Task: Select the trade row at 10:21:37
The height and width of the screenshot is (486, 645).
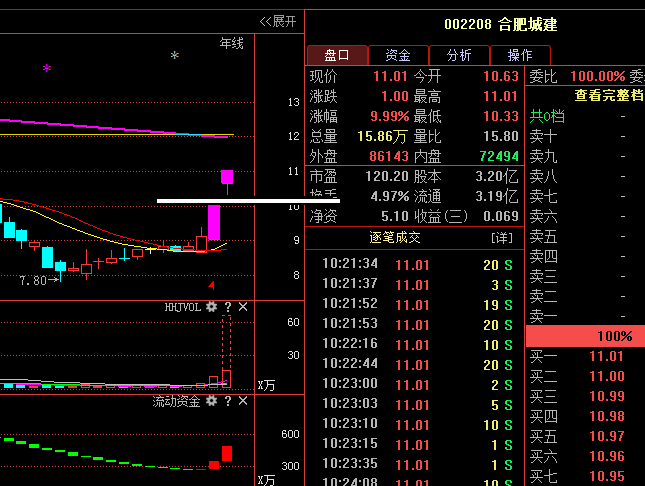Action: [x=417, y=284]
